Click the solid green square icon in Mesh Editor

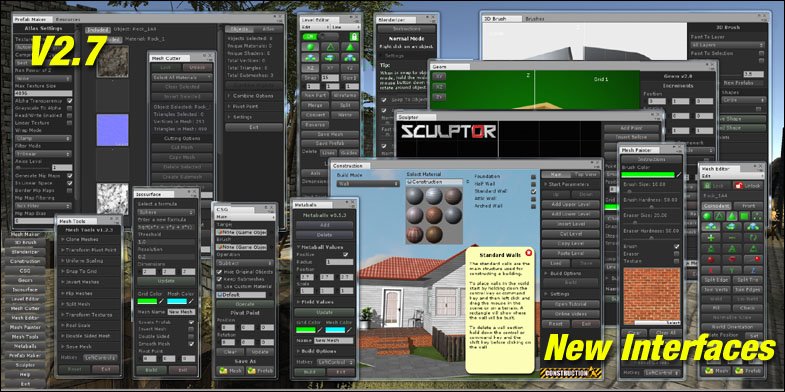coord(744,216)
